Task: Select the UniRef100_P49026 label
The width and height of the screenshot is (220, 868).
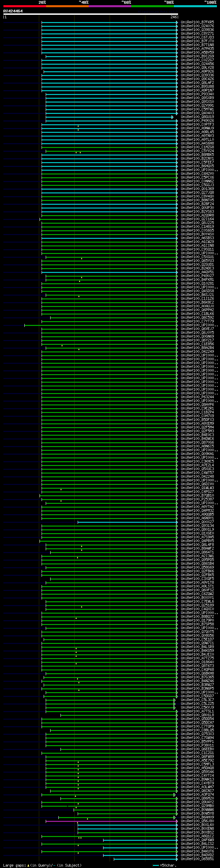Action: click(197, 121)
